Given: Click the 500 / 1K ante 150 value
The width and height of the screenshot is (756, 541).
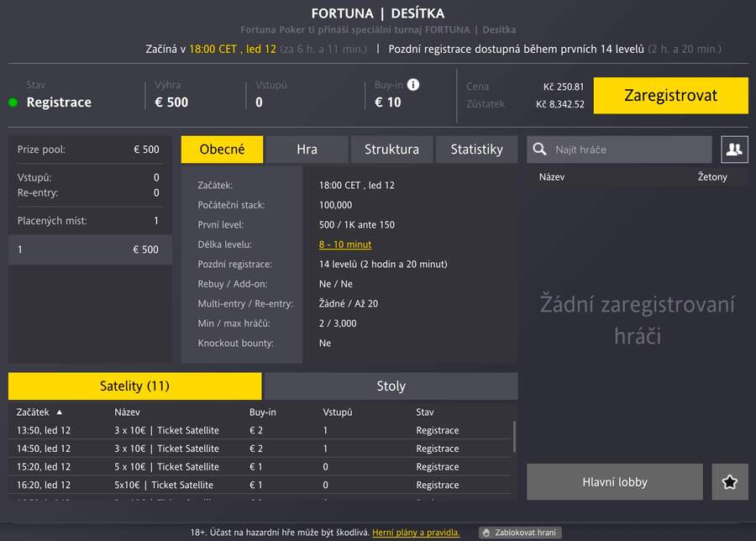Looking at the screenshot, I should [357, 224].
